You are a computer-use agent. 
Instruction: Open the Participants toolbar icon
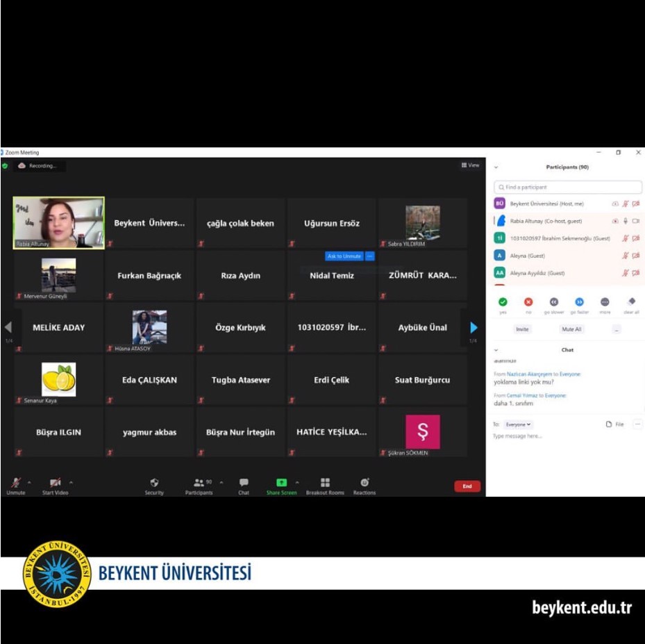(x=199, y=482)
